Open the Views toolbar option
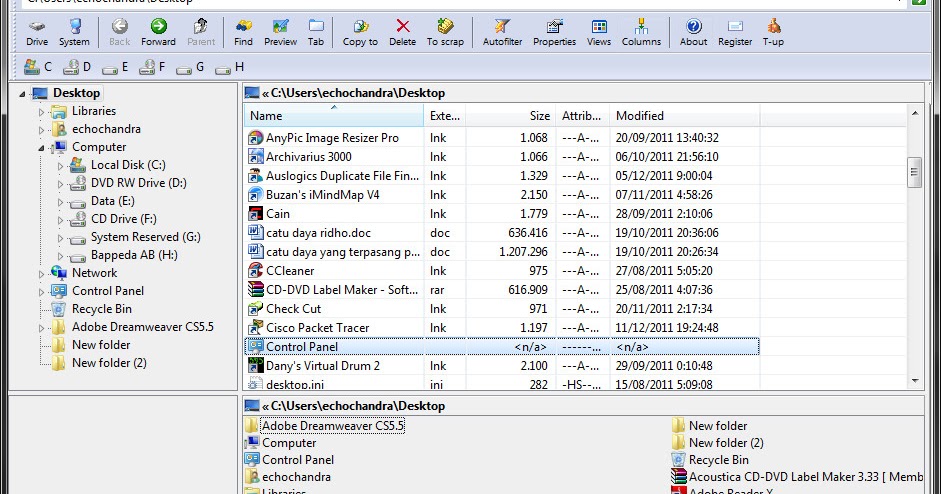Screen dimensions: 941x494 [x=599, y=32]
